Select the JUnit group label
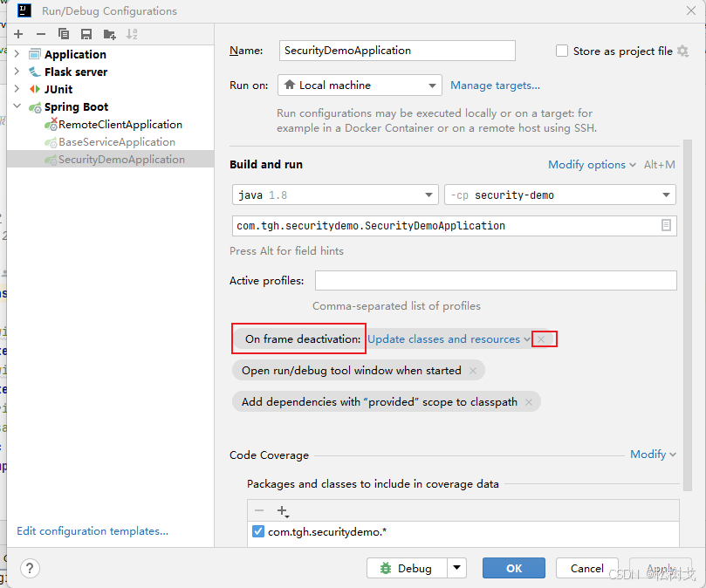This screenshot has height=588, width=706. (x=58, y=89)
